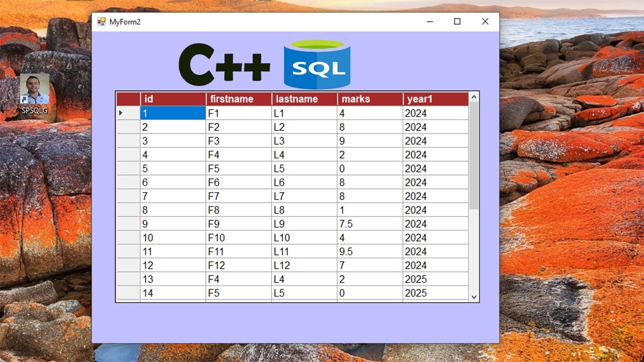Select the marks cell for id 12
The height and width of the screenshot is (362, 644).
pos(370,265)
